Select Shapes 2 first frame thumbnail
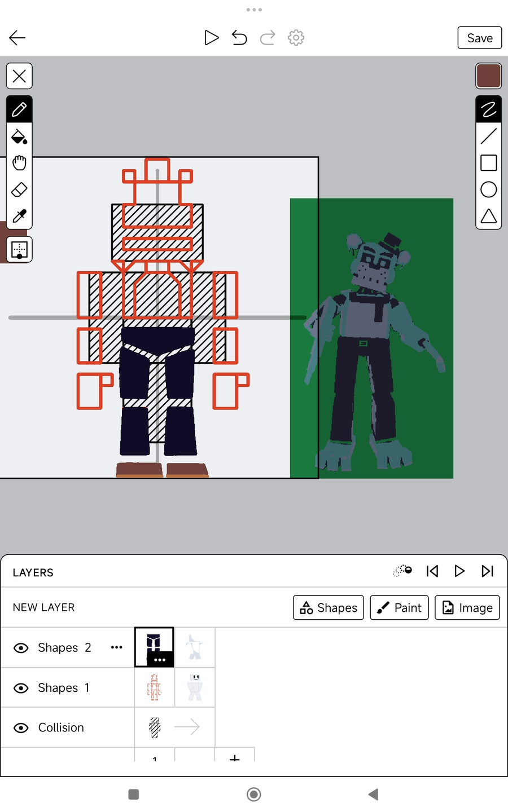 click(x=154, y=647)
